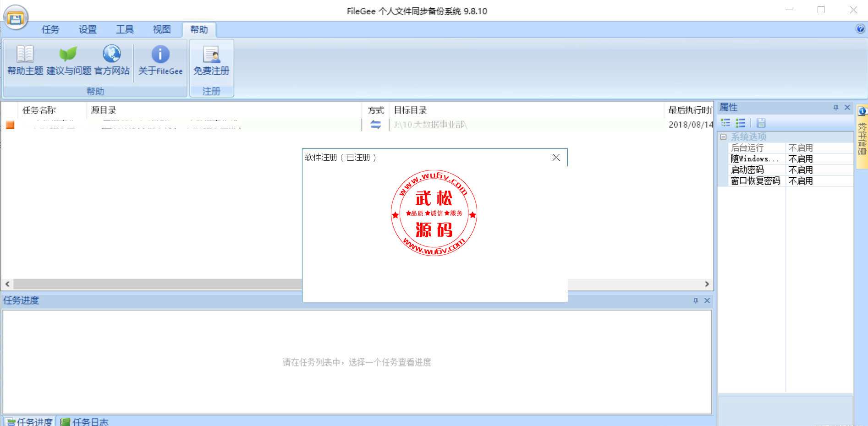Click the 建议与问题 feedback icon

[69, 60]
